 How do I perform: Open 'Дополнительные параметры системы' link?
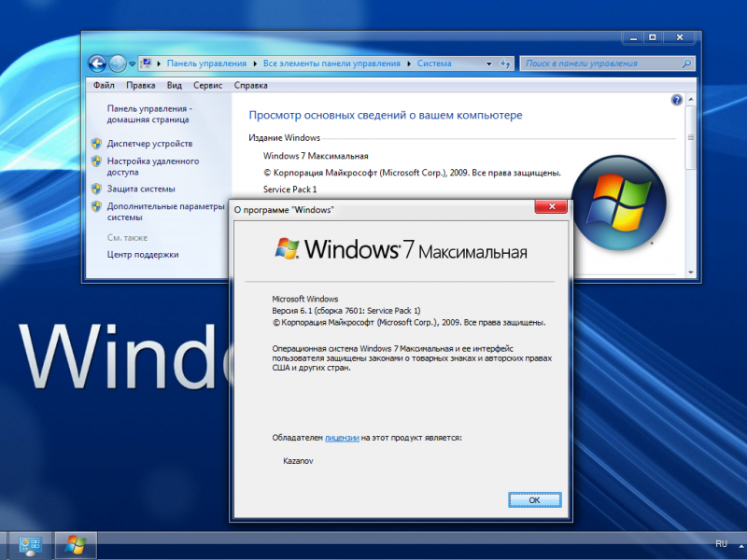tap(165, 212)
